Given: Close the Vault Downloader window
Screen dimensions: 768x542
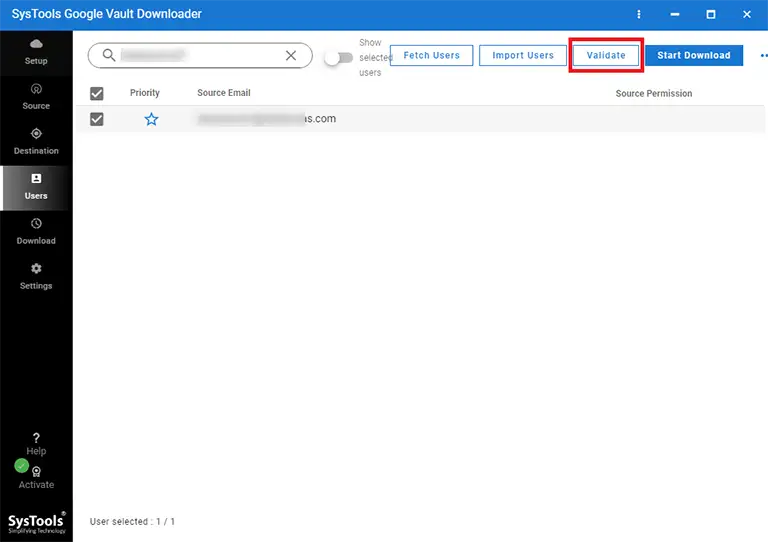Looking at the screenshot, I should point(746,14).
